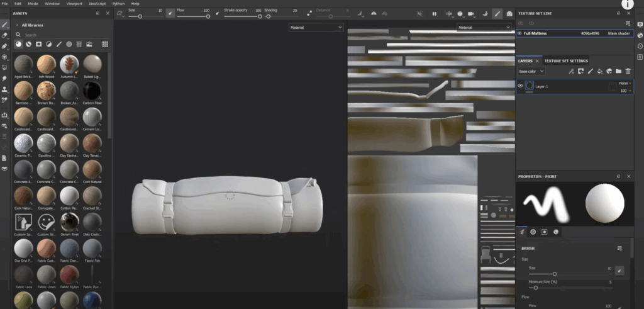Select the Eraser tool

[x=4, y=35]
